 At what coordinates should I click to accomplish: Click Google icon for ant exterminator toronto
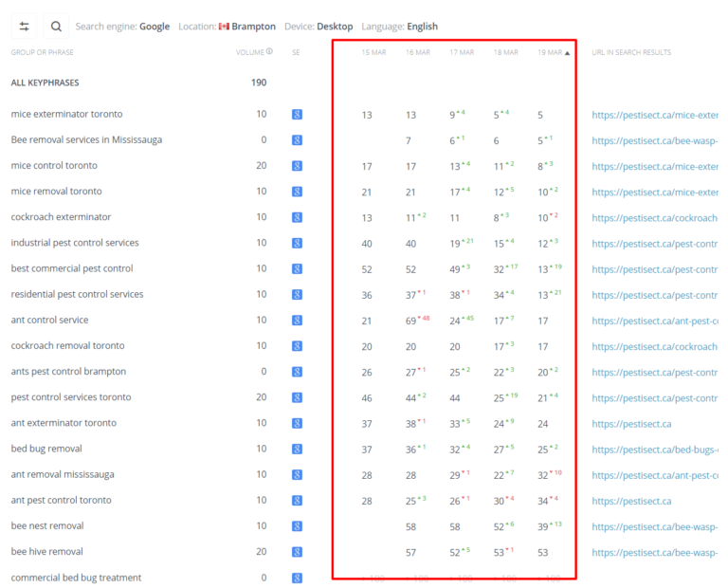coord(297,423)
